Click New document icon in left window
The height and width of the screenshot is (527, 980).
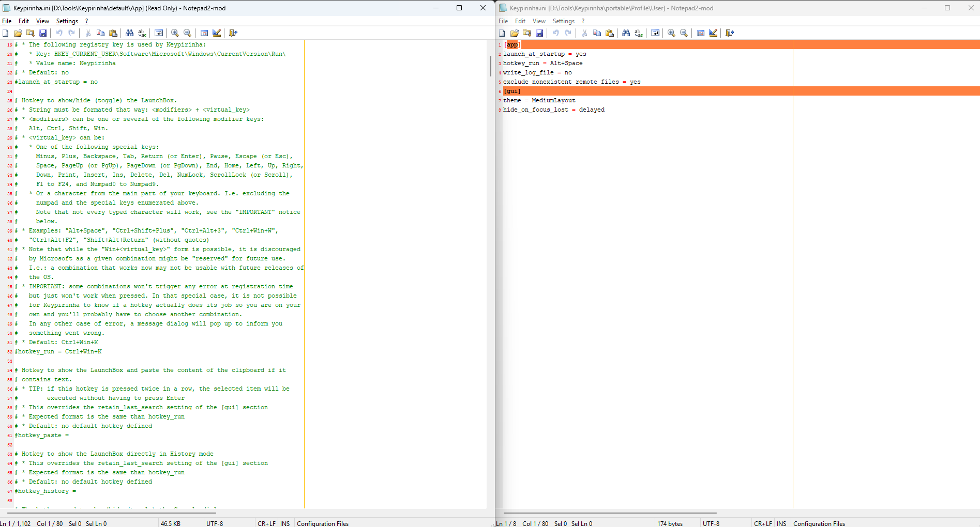pos(6,33)
